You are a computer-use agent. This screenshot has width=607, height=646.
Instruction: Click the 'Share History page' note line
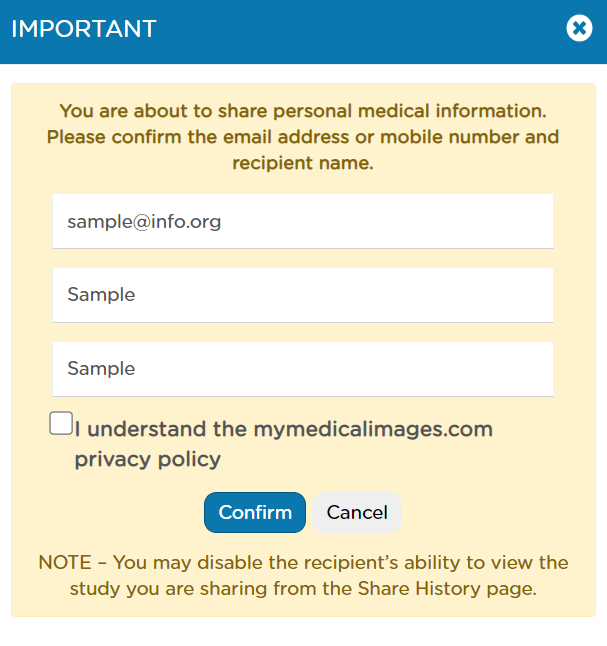pyautogui.click(x=303, y=588)
